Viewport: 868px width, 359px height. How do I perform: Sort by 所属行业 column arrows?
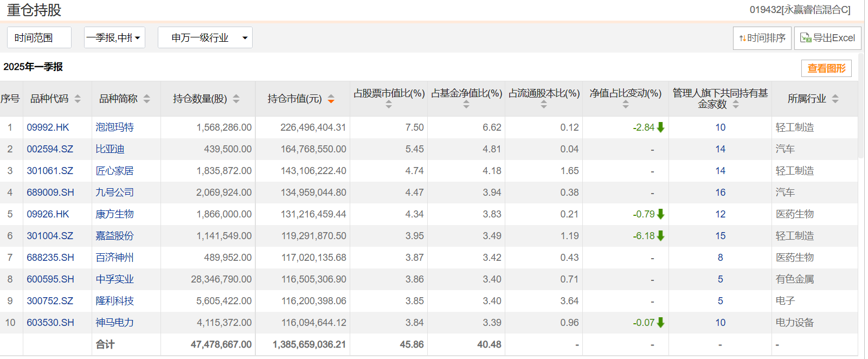835,99
